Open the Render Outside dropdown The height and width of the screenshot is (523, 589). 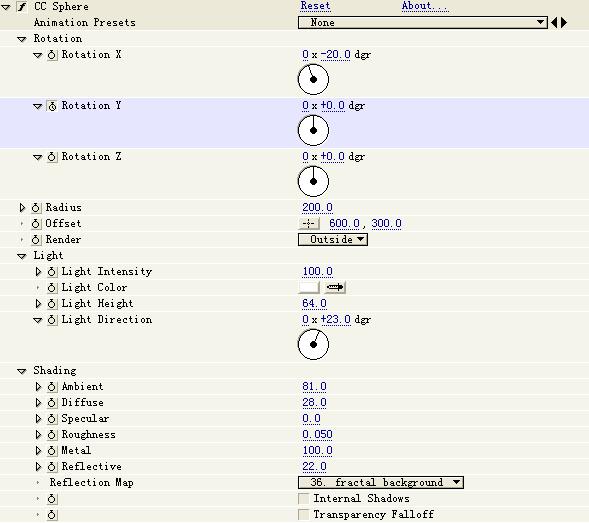(333, 240)
